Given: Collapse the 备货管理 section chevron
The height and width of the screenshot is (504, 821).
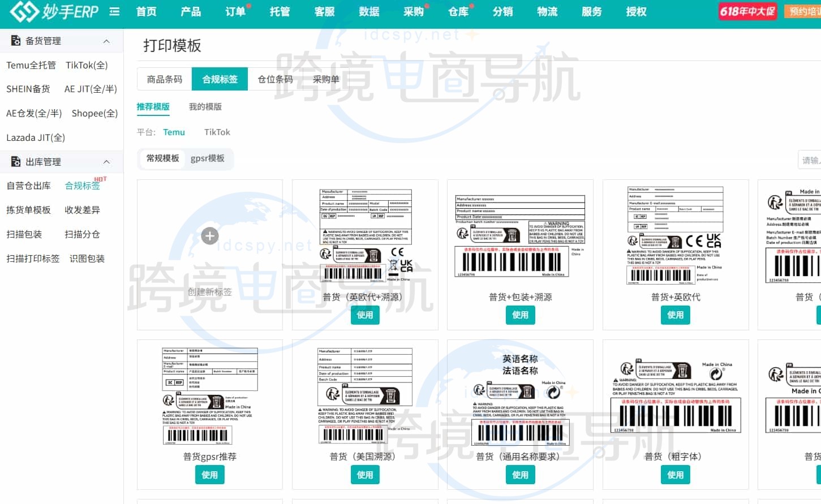Looking at the screenshot, I should tap(105, 40).
